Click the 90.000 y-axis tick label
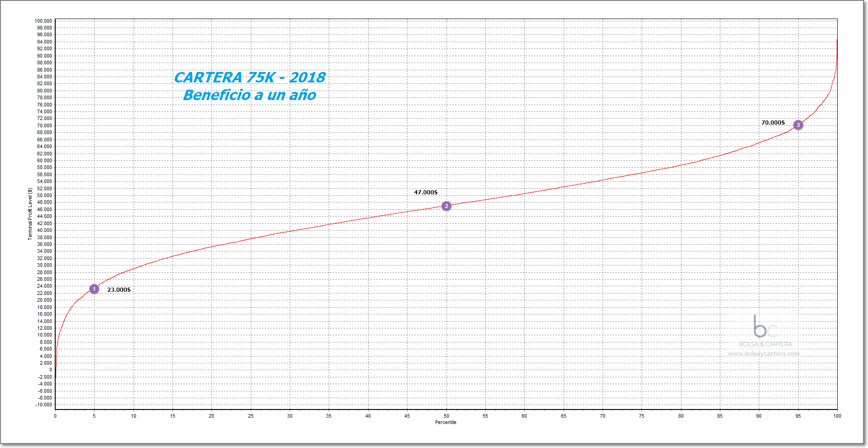868x448 pixels. point(44,56)
